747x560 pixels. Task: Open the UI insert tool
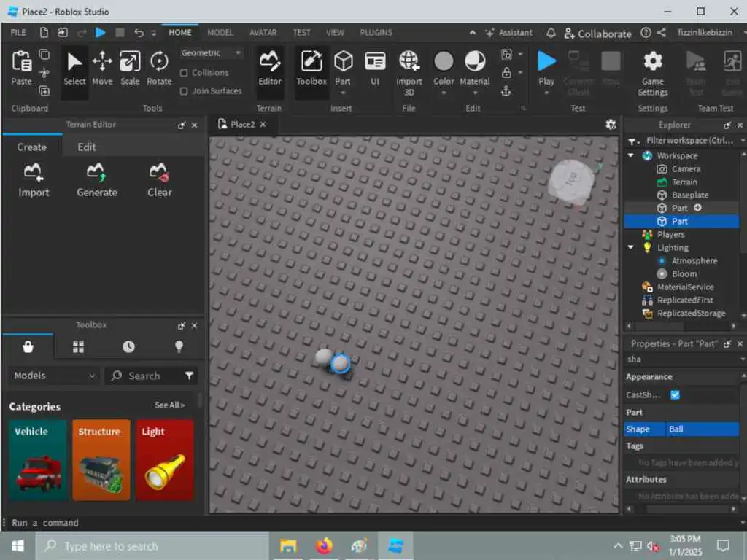375,69
